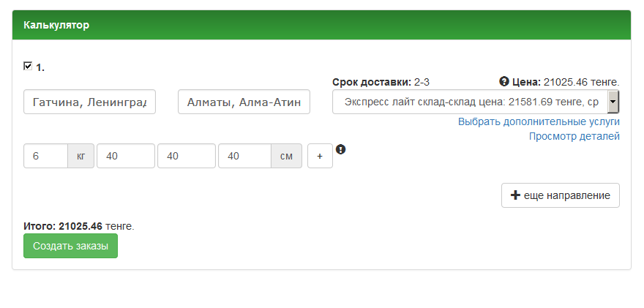Click the first of three 40 dimension fields
The image size is (644, 308).
(x=125, y=156)
